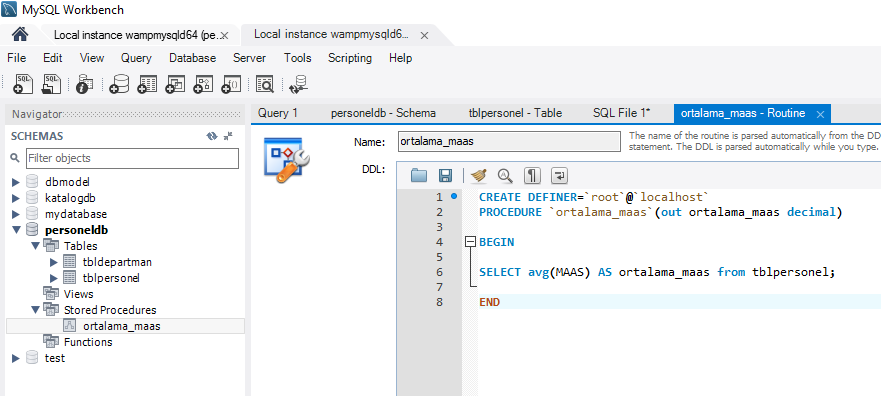Collapse the Stored Procedures folder
This screenshot has height=396, width=881.
(x=35, y=309)
